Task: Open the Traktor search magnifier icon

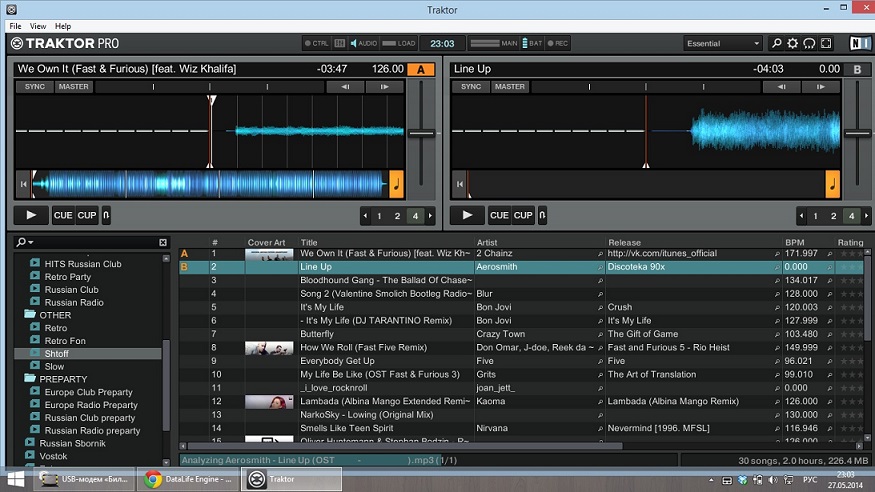Action: [776, 43]
